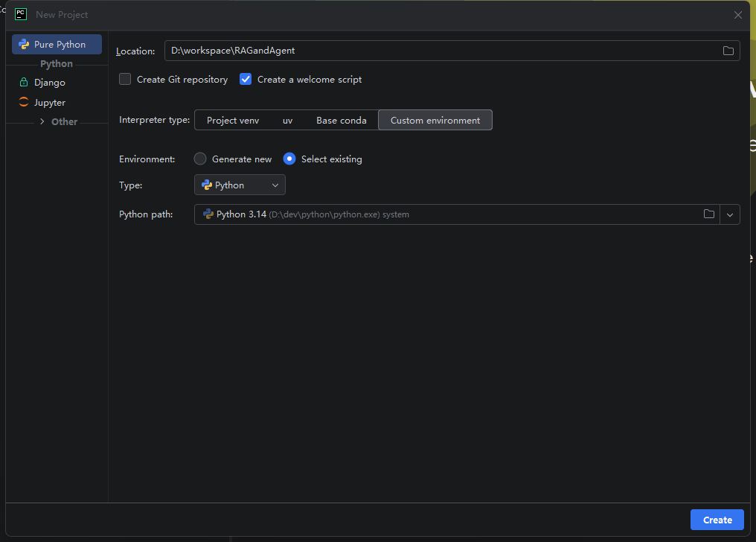Click the New Project title text

point(62,15)
